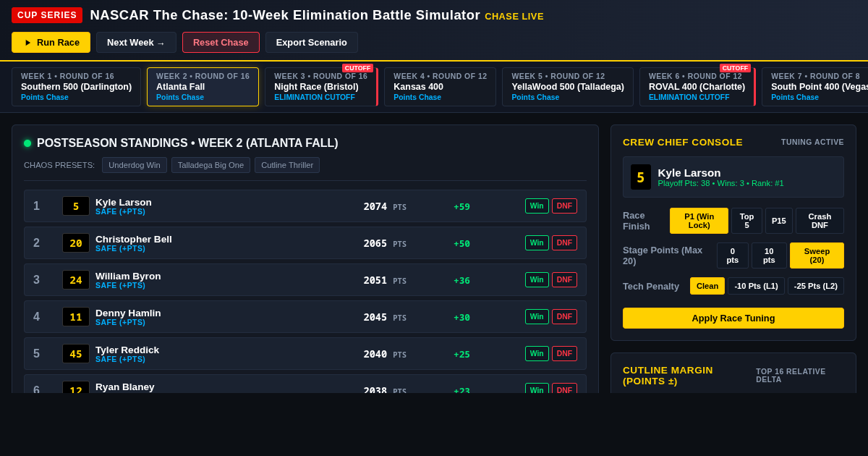Select Denny Hamlin driver row
This screenshot has height=456, width=868.
pyautogui.click(x=305, y=317)
